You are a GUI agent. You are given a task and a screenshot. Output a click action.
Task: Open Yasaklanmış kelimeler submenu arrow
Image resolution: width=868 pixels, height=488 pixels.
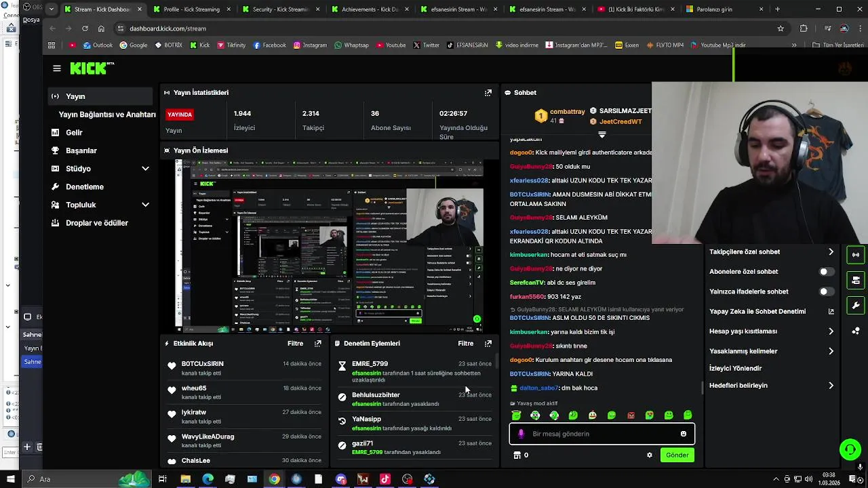(x=831, y=351)
